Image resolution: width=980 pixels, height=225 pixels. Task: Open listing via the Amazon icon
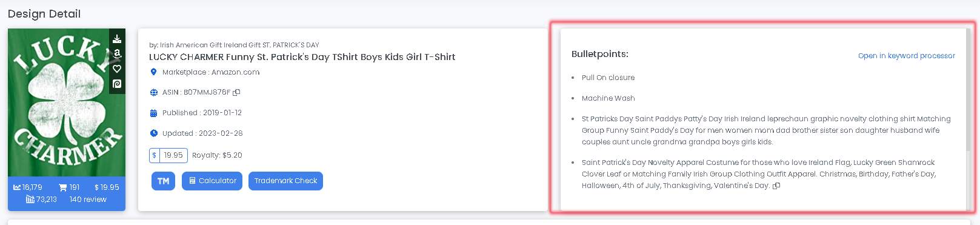pyautogui.click(x=117, y=54)
